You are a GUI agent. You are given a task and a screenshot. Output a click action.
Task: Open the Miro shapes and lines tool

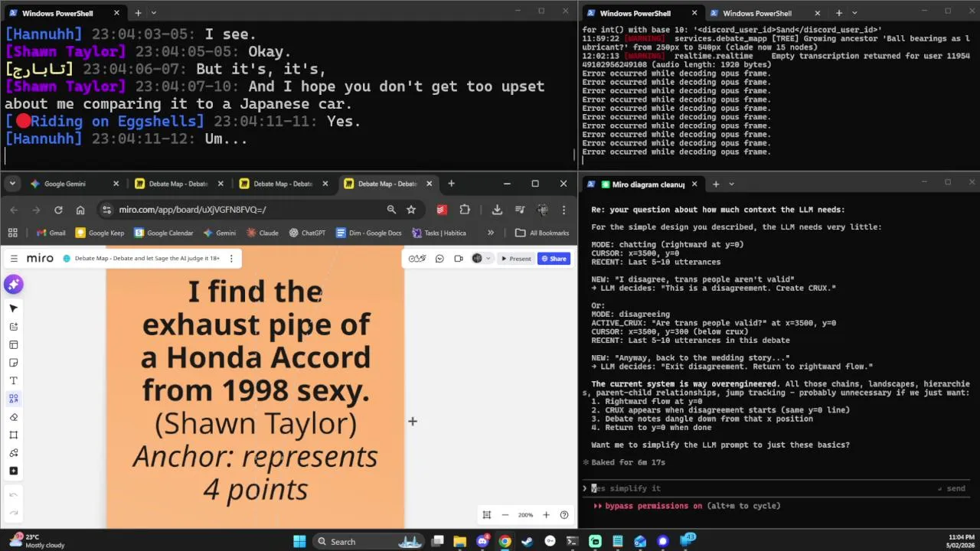[x=13, y=399]
